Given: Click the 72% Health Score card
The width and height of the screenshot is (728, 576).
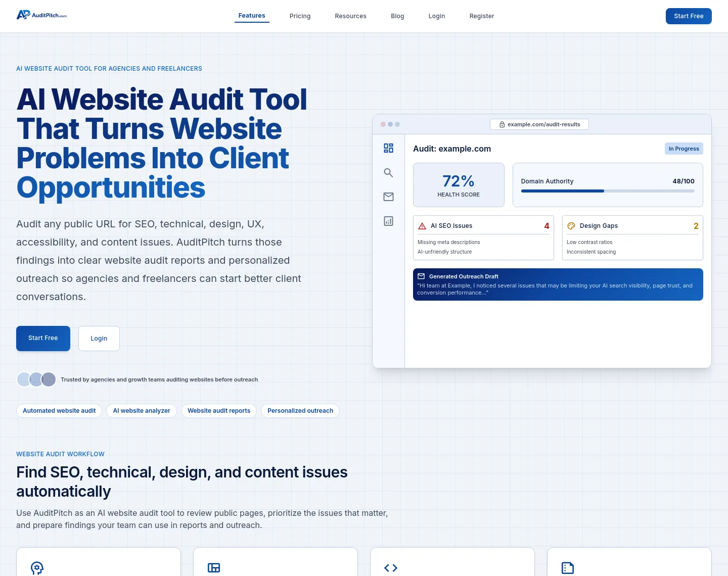Looking at the screenshot, I should (x=459, y=185).
